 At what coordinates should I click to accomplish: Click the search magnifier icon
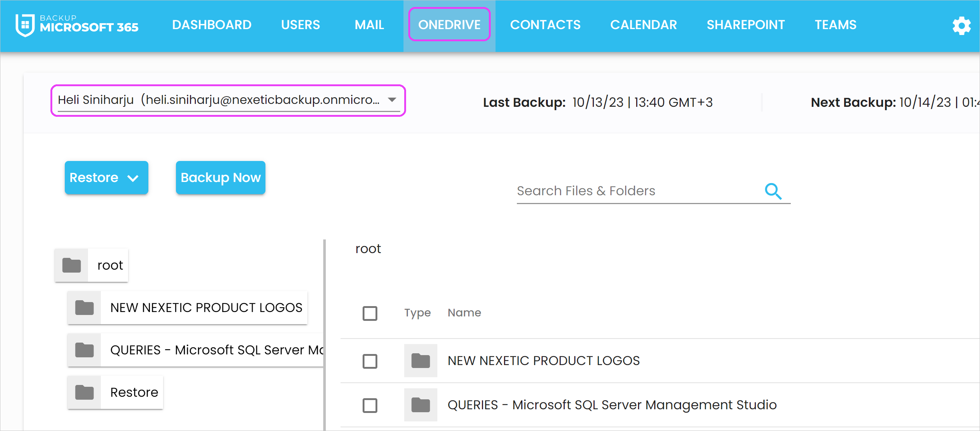point(773,191)
